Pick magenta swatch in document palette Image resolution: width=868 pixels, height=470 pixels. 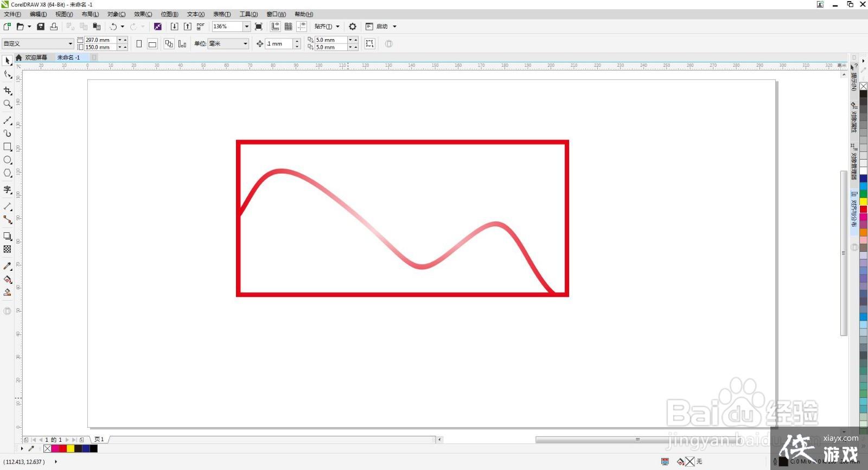(55, 448)
